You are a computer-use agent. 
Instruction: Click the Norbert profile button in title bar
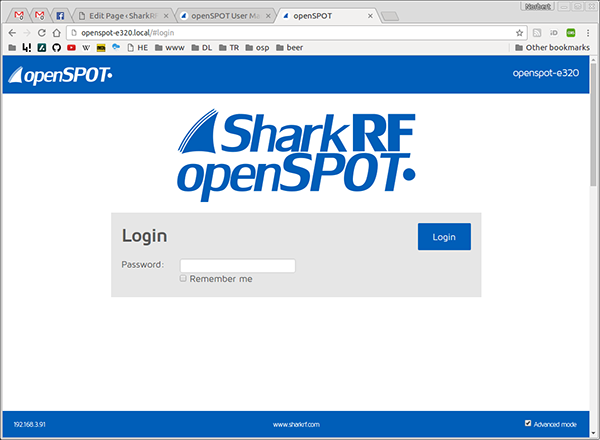click(x=538, y=6)
